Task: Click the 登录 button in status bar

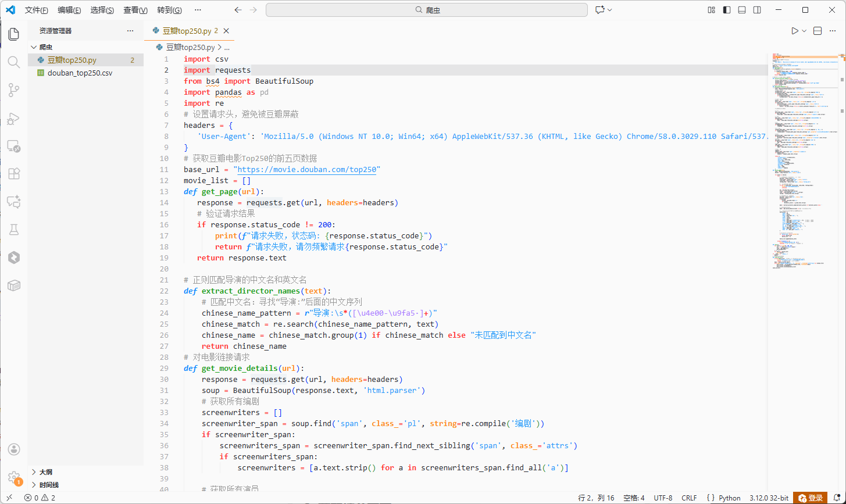Action: point(811,498)
